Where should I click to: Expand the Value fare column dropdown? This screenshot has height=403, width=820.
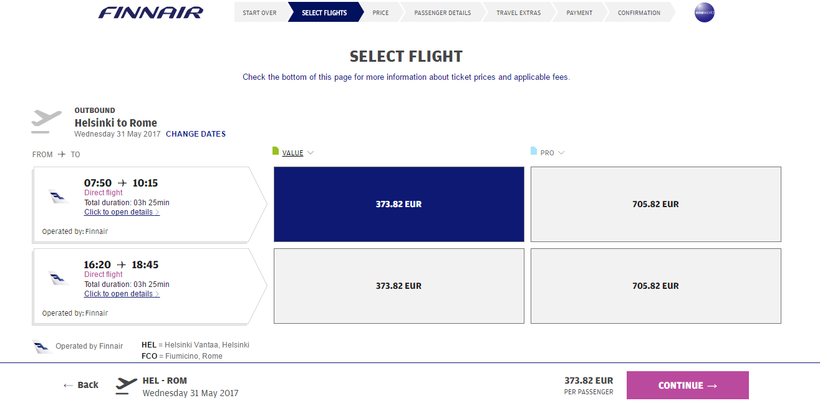pyautogui.click(x=311, y=153)
